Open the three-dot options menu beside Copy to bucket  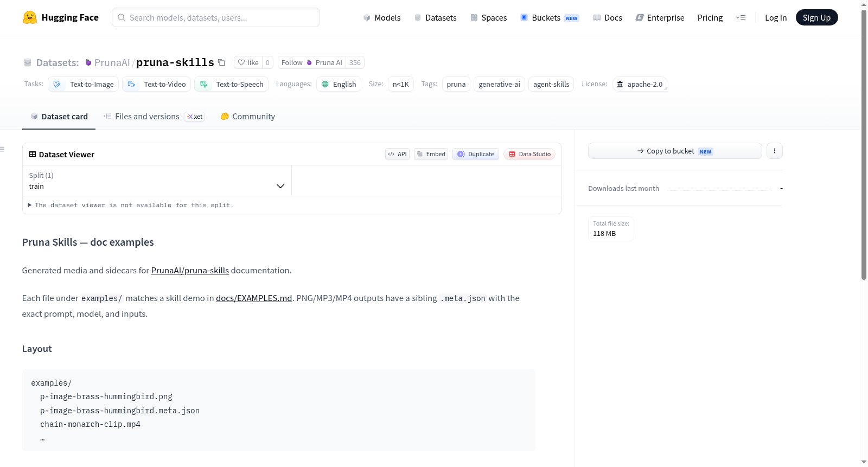pyautogui.click(x=775, y=151)
